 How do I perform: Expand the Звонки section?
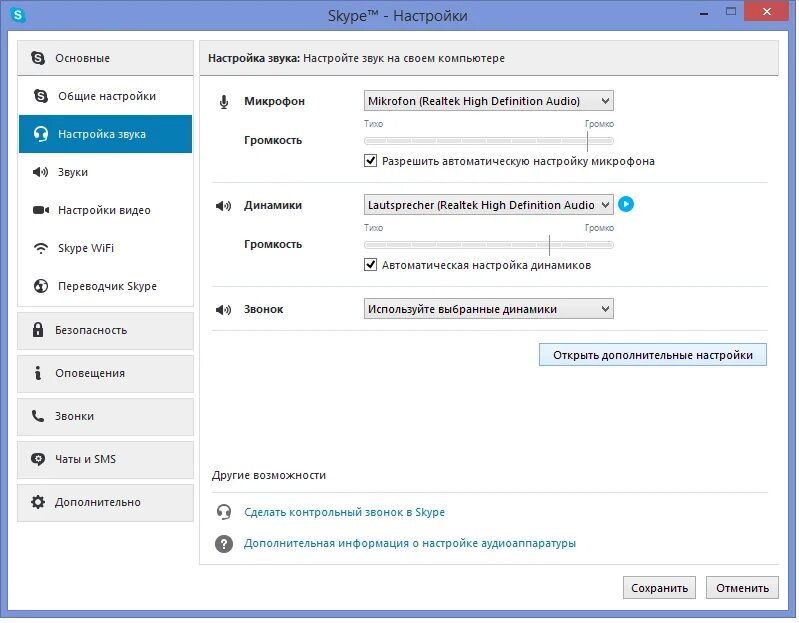105,416
